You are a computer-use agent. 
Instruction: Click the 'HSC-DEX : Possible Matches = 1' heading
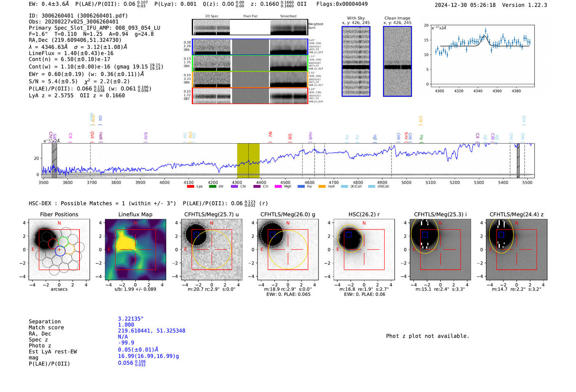coord(77,203)
